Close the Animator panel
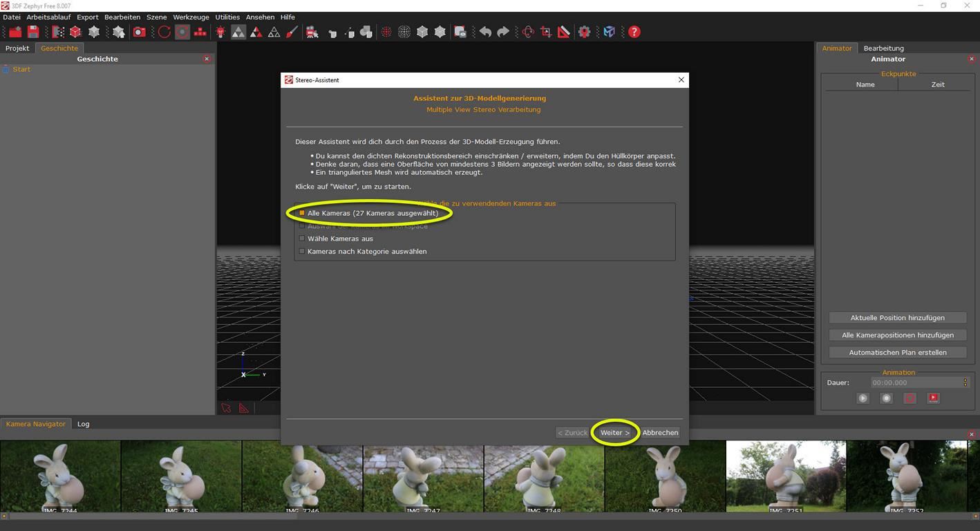 coord(972,59)
